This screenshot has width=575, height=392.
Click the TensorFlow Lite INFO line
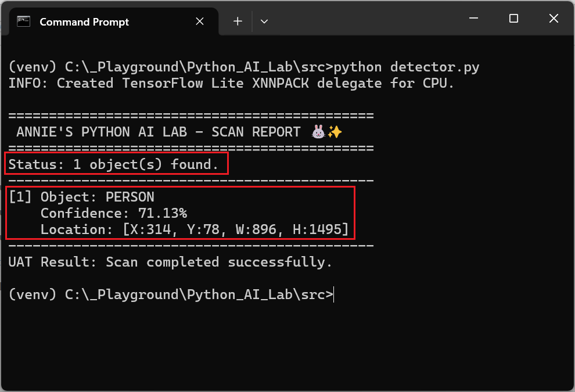[231, 83]
